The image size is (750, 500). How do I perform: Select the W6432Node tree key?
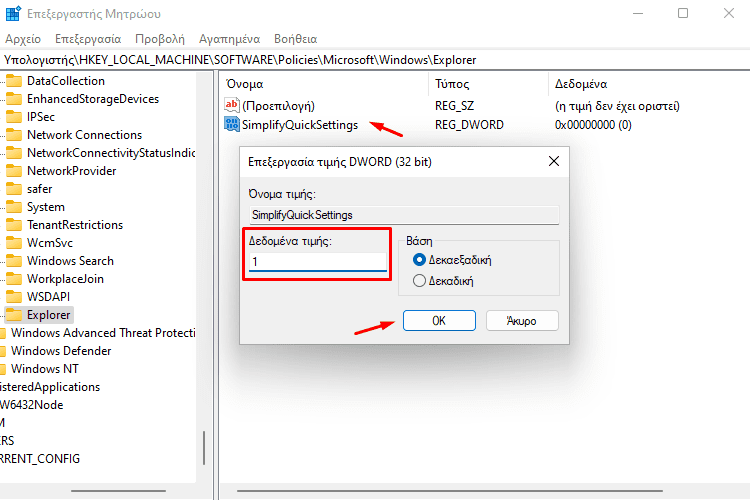pos(32,405)
